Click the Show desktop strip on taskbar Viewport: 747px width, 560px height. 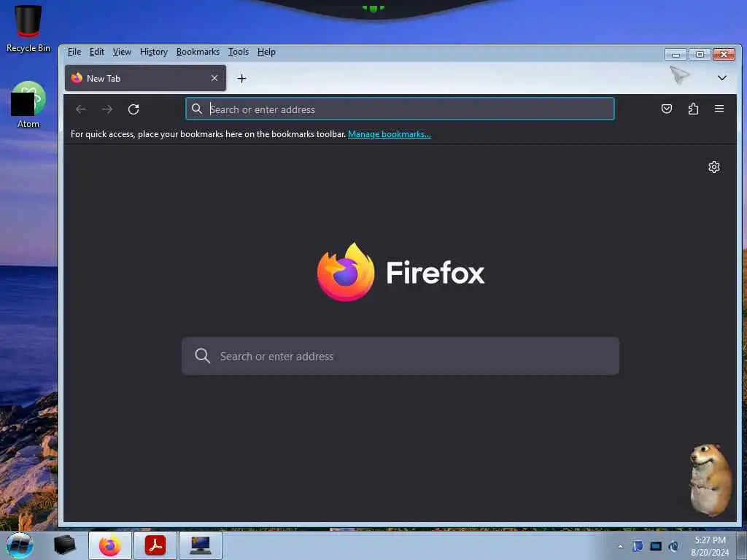(742, 545)
